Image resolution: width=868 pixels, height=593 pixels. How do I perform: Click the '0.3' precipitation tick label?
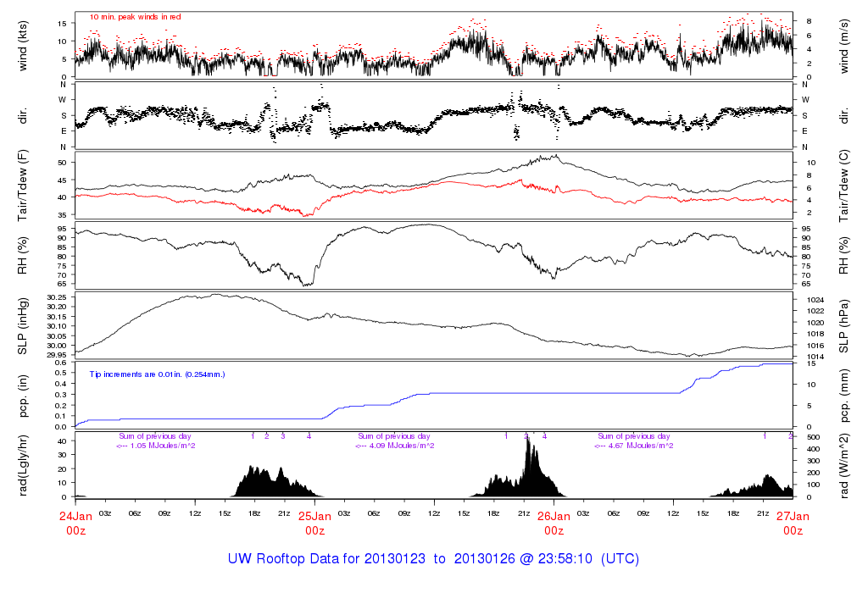60,395
